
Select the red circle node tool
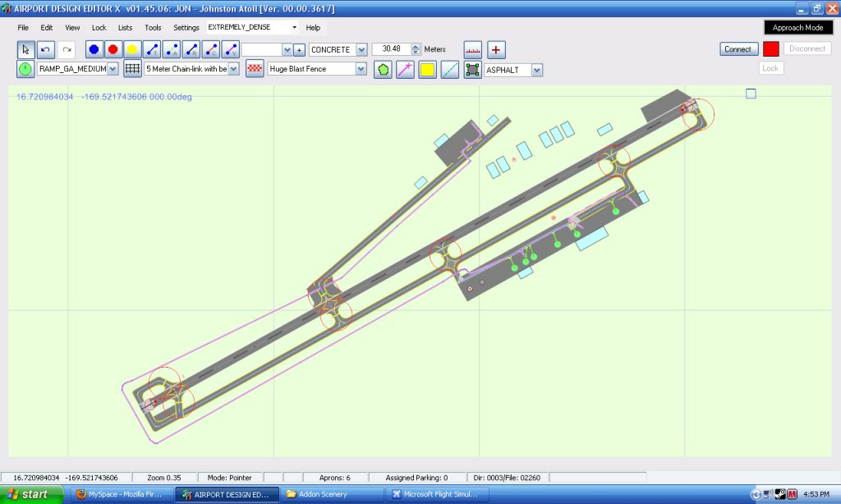click(113, 49)
